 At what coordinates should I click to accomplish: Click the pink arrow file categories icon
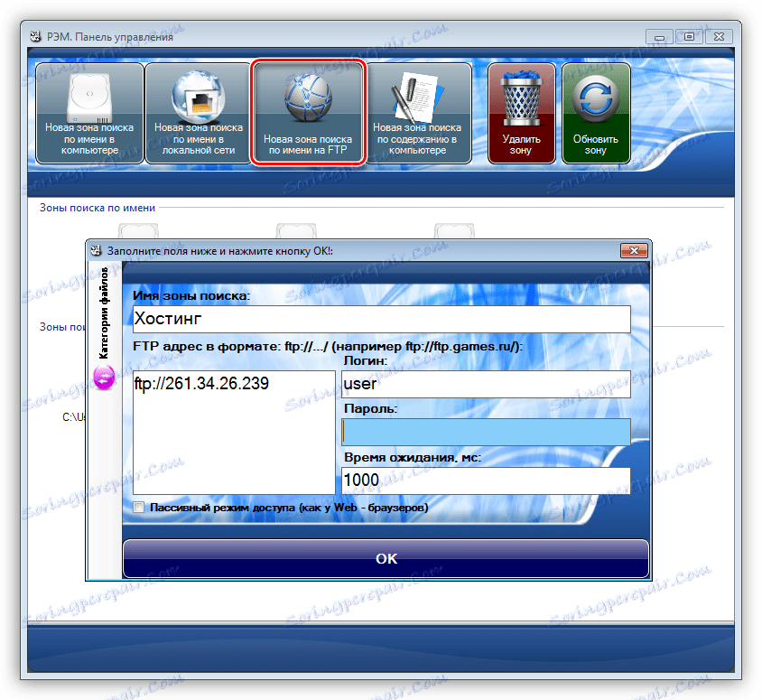tap(104, 378)
